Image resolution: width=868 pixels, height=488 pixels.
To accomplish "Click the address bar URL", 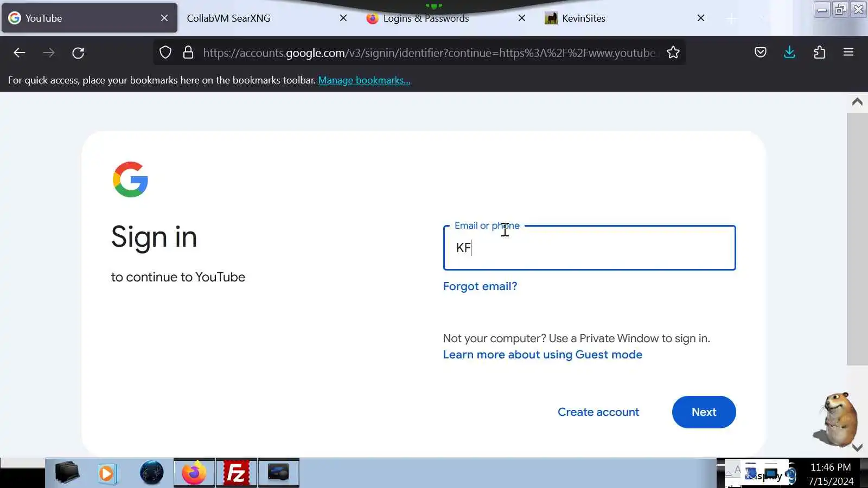I will 429,53.
